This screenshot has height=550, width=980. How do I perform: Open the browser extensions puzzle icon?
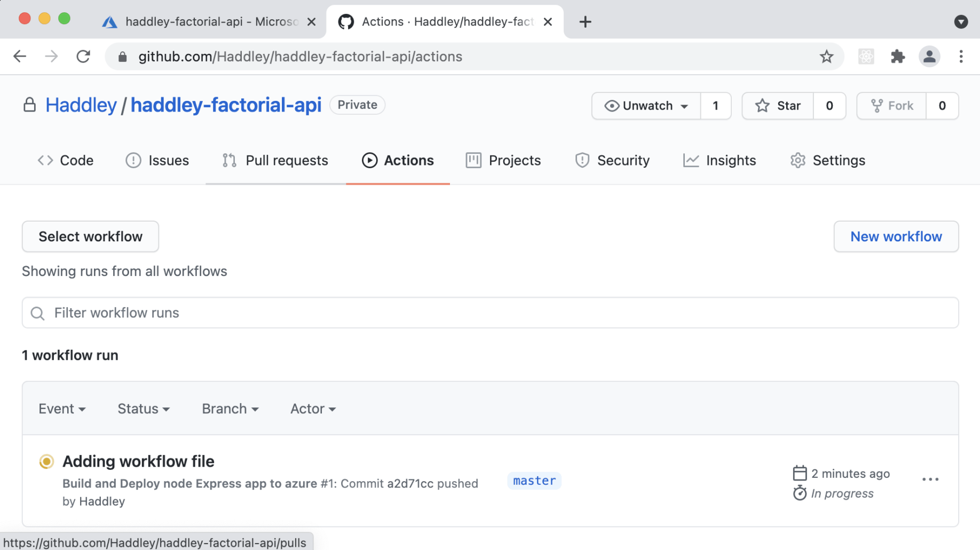click(898, 57)
